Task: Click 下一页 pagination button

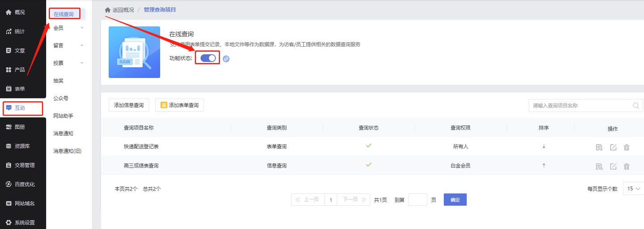Action: 354,200
